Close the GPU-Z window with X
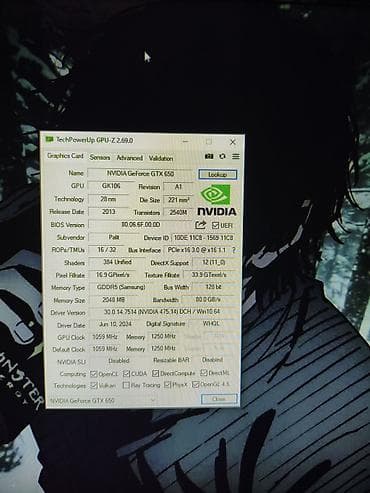 233,142
